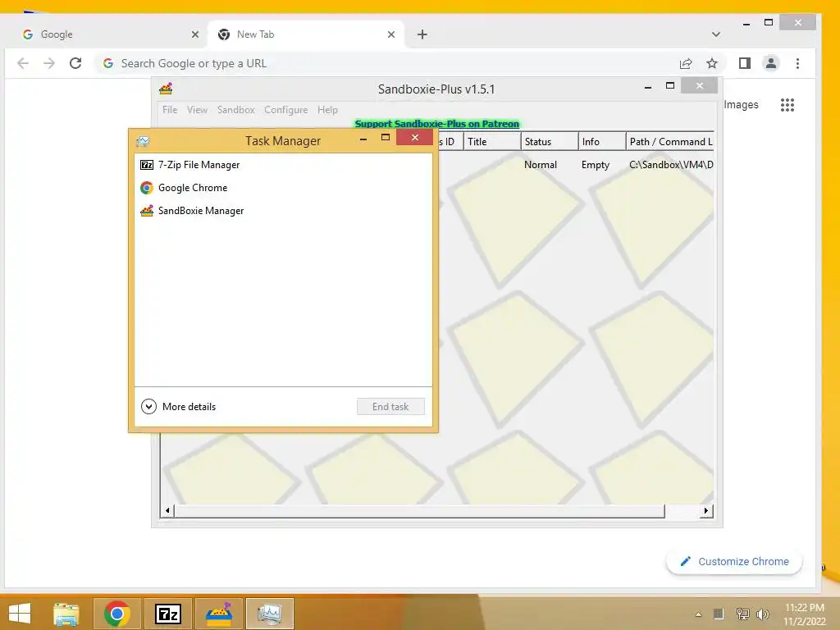Click the Title column header in Sandboxie-Plus
This screenshot has height=630, width=840.
[x=492, y=142]
